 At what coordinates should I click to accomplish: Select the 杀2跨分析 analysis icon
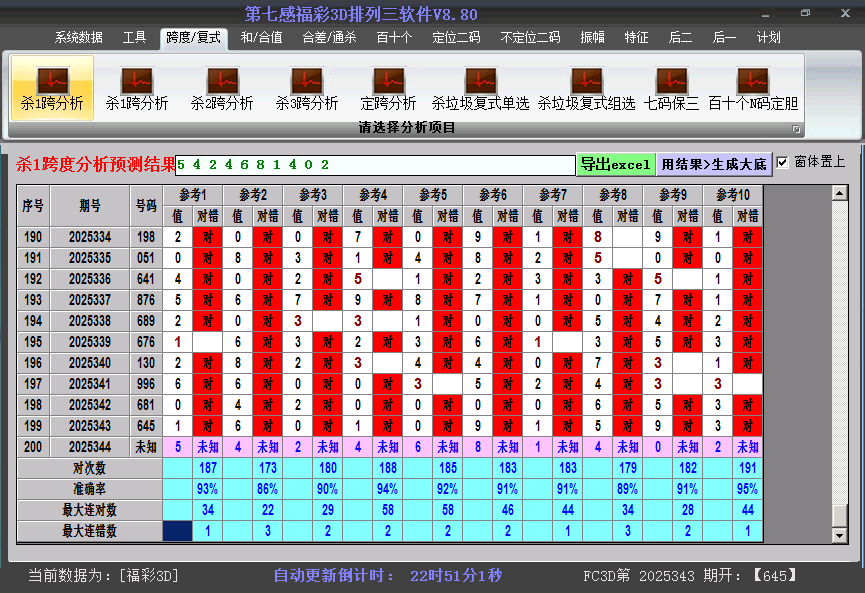pyautogui.click(x=222, y=87)
